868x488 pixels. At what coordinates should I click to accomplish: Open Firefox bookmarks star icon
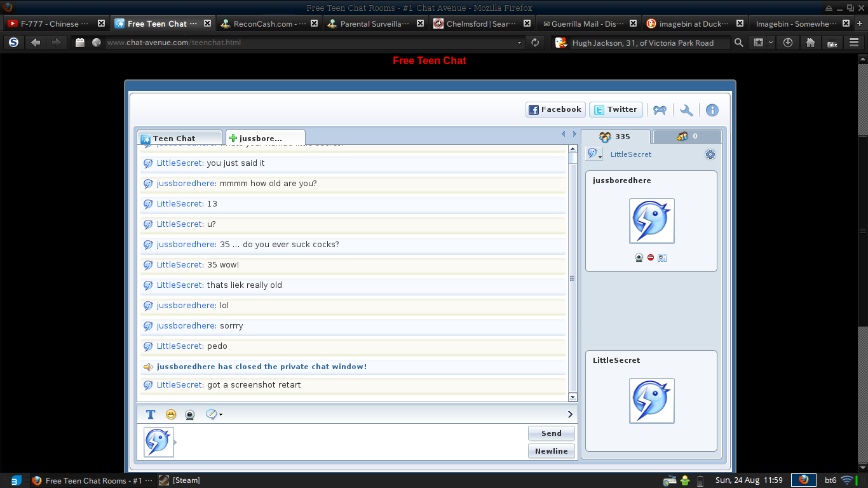point(759,43)
